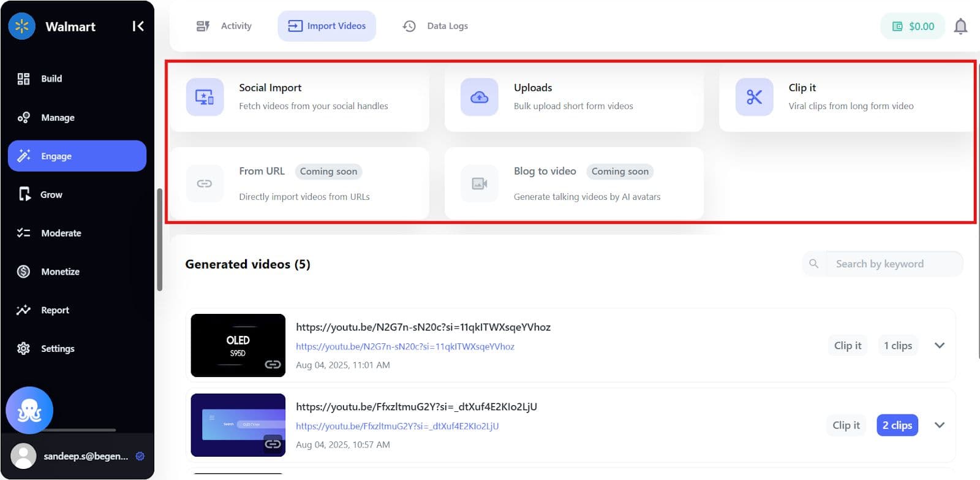View the Report section
This screenshot has width=980, height=480.
tap(77, 310)
